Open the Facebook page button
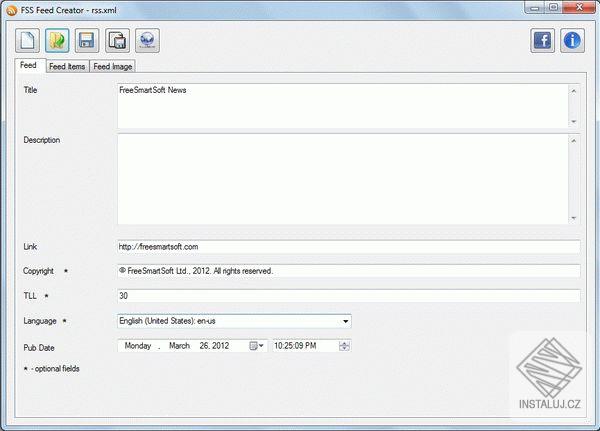 (542, 40)
